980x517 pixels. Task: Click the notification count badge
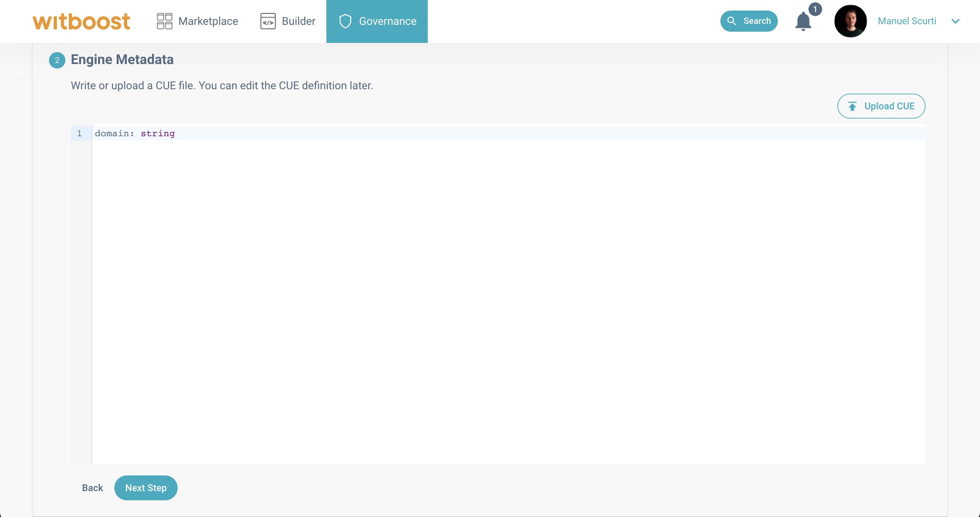(815, 9)
